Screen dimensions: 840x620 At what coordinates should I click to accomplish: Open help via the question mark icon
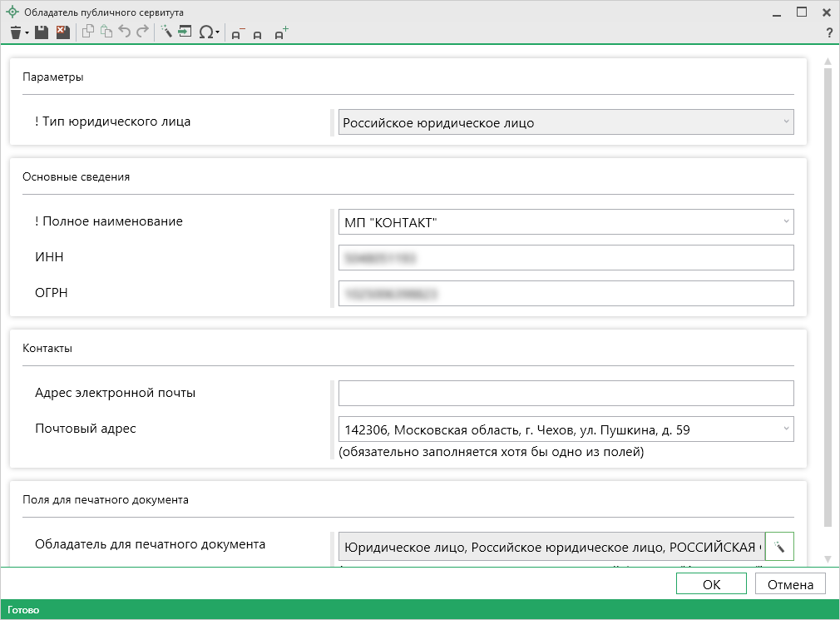828,32
